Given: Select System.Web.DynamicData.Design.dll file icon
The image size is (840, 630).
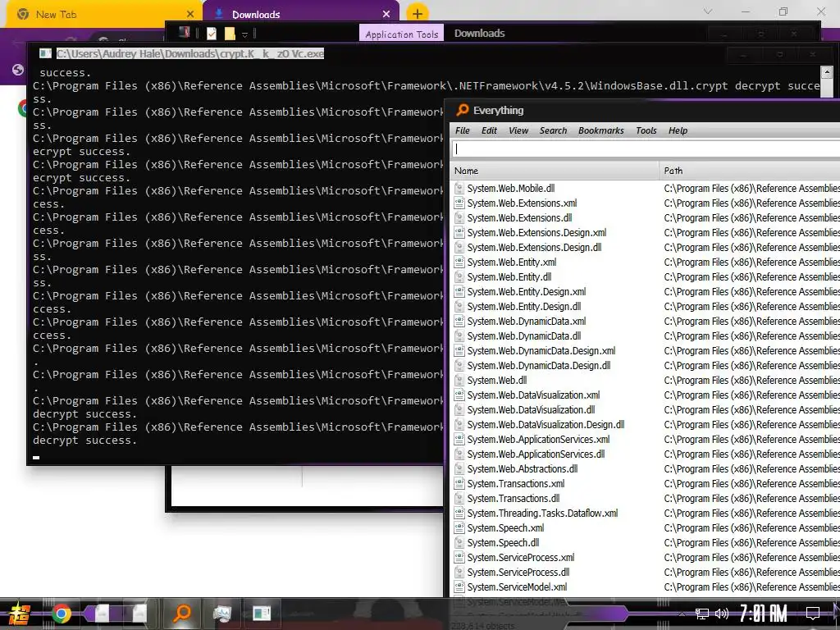Looking at the screenshot, I should pos(459,365).
